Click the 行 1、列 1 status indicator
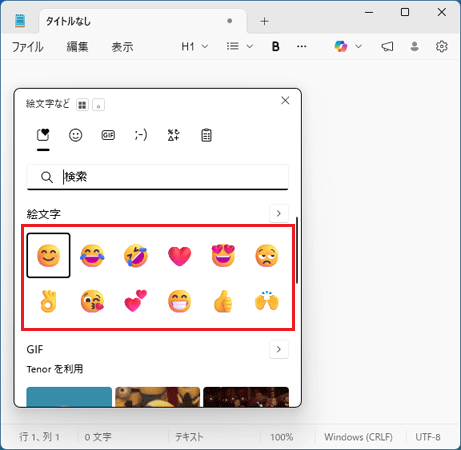Image resolution: width=461 pixels, height=450 pixels. pyautogui.click(x=39, y=437)
